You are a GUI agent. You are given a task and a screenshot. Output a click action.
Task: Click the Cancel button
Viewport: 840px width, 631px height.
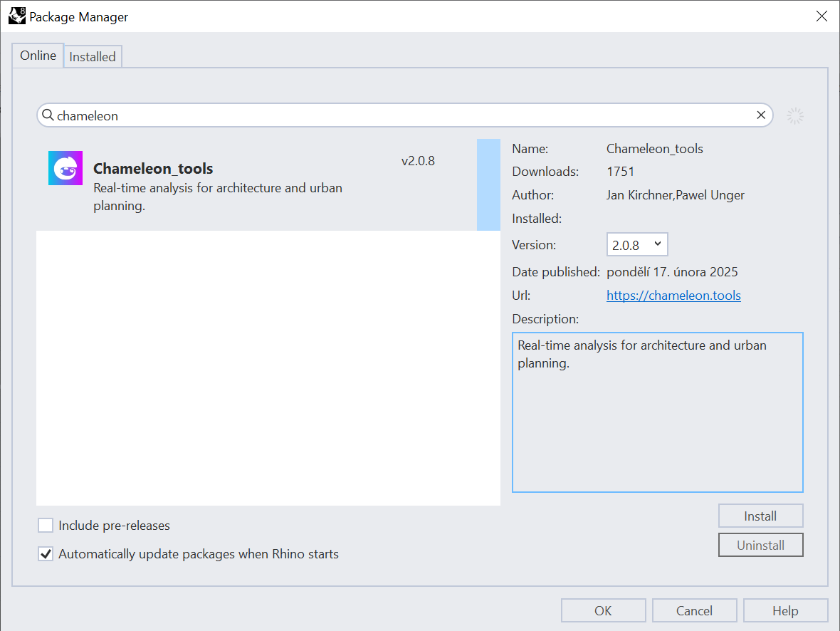click(x=694, y=610)
